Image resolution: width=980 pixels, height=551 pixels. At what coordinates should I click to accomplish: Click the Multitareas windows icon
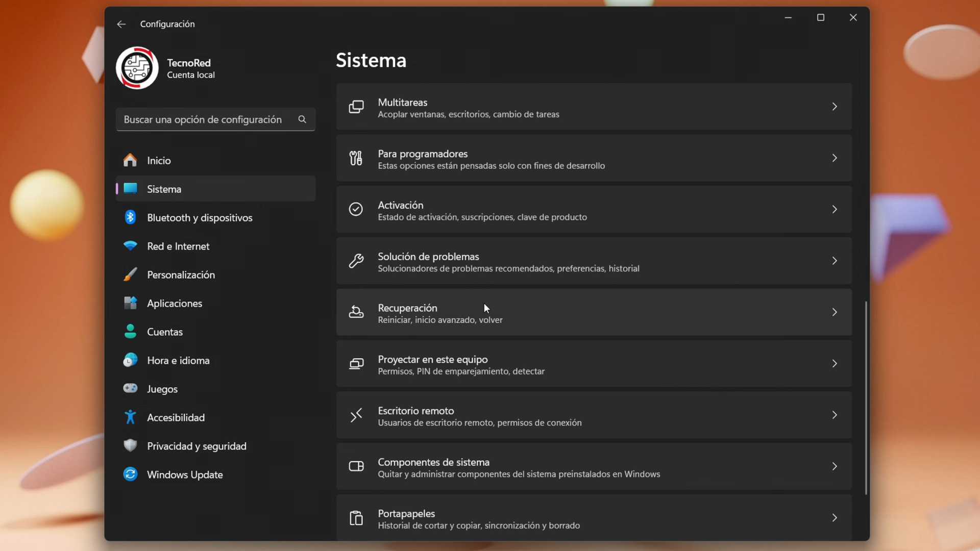pos(356,107)
